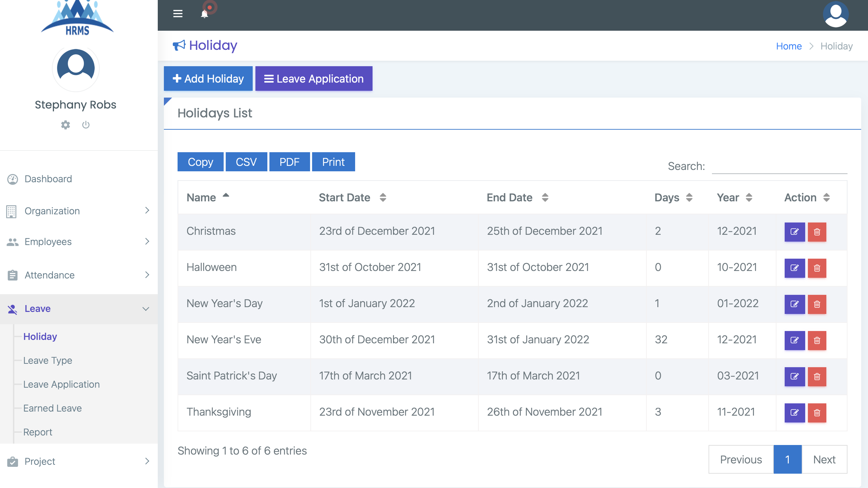The height and width of the screenshot is (488, 868).
Task: Open the user avatar menu in header
Action: pyautogui.click(x=836, y=14)
